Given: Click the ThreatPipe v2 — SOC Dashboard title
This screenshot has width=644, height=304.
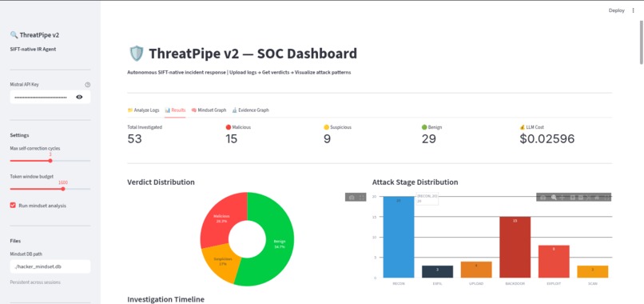Looking at the screenshot, I should coord(243,54).
